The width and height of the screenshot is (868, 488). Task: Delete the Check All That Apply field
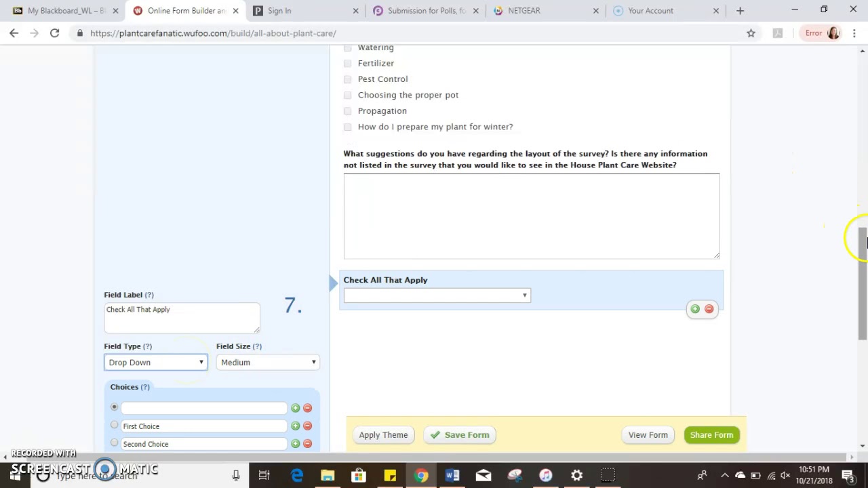(x=709, y=309)
